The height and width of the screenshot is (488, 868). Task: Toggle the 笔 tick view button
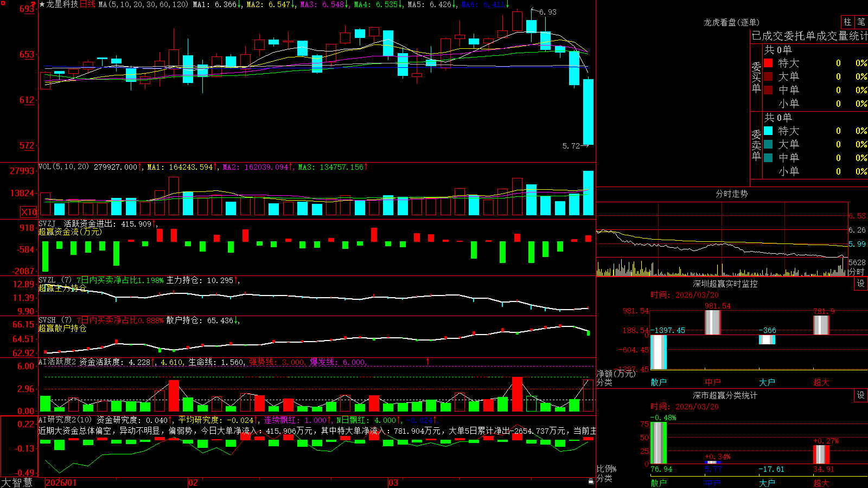coord(861,22)
